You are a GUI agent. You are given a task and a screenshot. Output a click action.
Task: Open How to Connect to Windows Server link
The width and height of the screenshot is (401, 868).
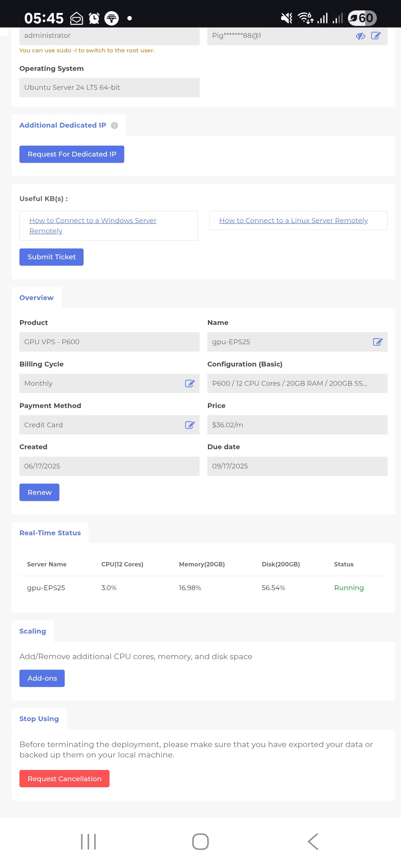coord(93,226)
